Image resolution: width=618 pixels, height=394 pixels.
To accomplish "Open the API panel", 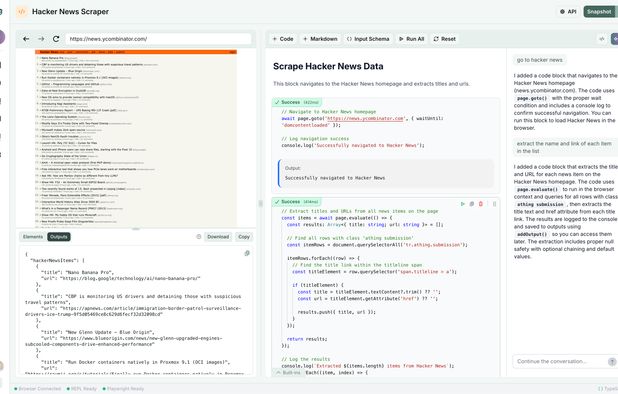I will 568,11.
